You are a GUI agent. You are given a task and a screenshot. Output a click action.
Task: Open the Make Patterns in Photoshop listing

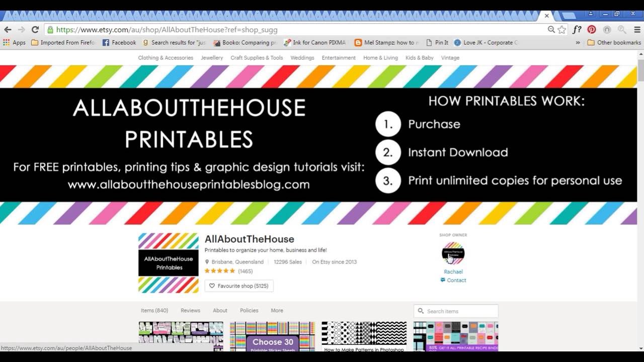tap(364, 336)
